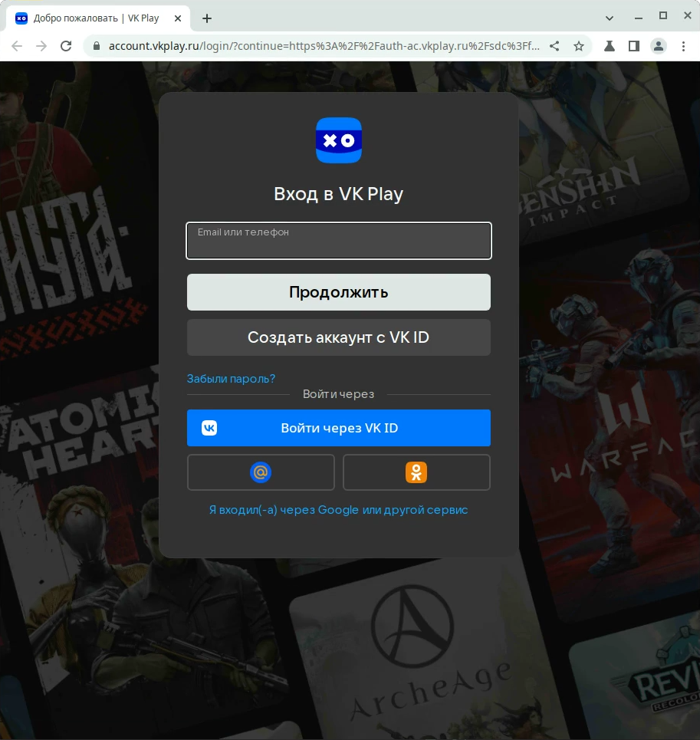Click the VK logo inside the blue button
The height and width of the screenshot is (740, 700).
point(209,428)
